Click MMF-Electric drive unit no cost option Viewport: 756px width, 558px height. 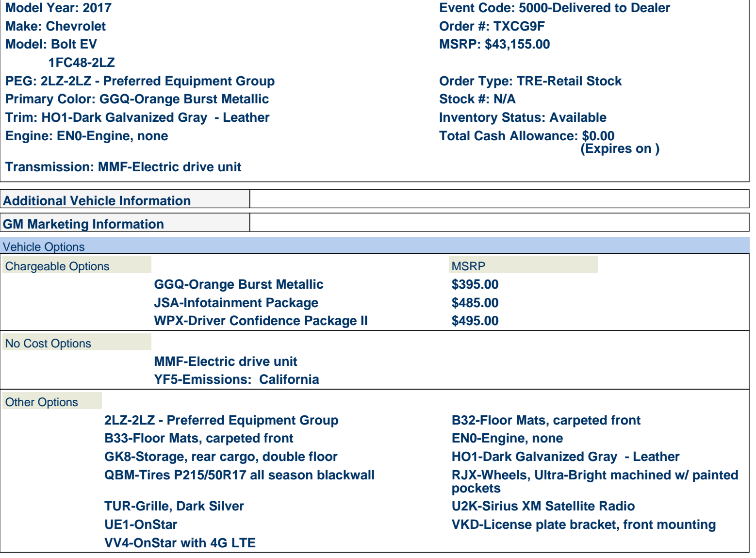226,361
